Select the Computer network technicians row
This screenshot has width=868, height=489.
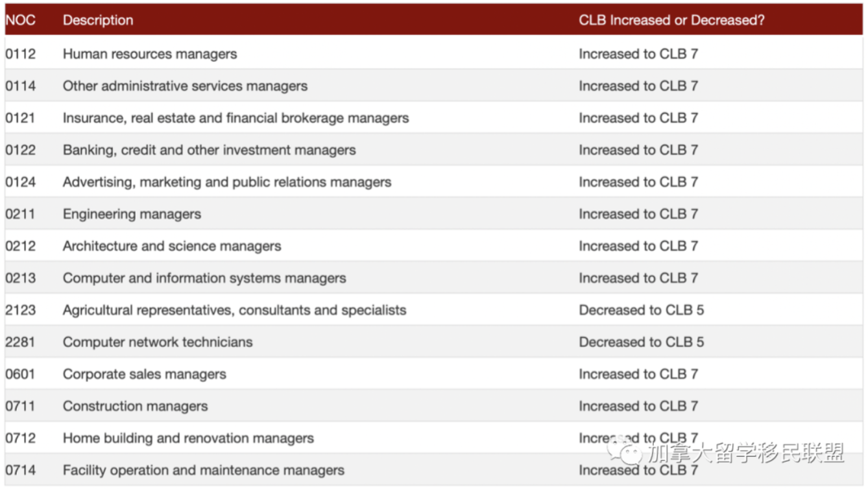tap(158, 342)
